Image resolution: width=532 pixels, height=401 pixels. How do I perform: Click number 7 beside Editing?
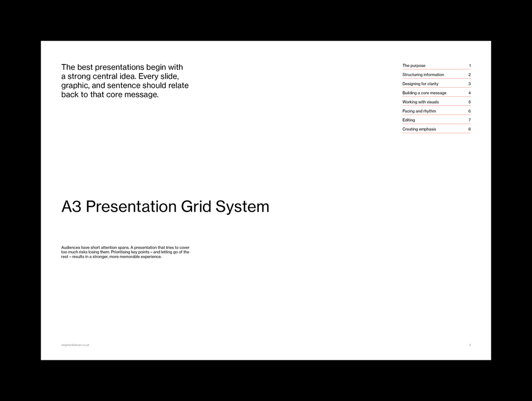click(x=470, y=120)
